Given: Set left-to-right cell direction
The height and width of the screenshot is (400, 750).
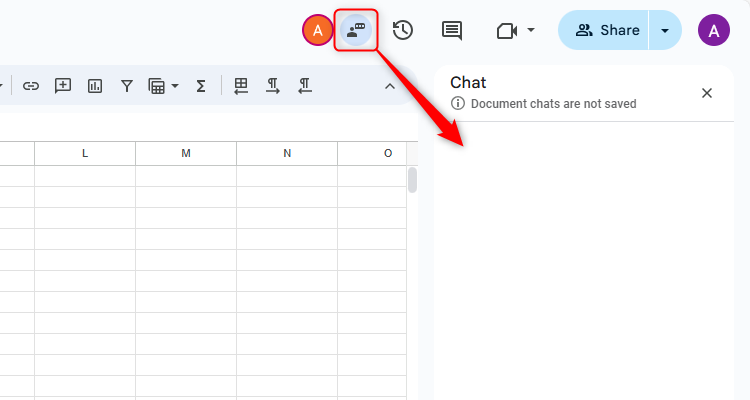Looking at the screenshot, I should (272, 86).
